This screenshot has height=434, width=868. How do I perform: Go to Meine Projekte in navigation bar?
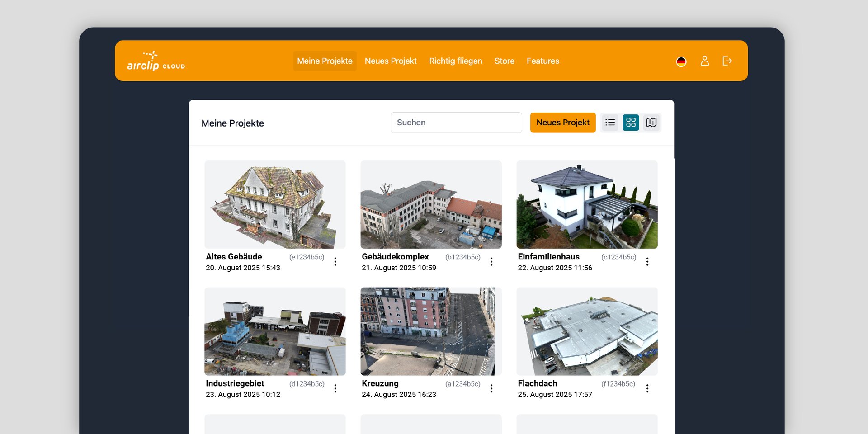pos(325,61)
